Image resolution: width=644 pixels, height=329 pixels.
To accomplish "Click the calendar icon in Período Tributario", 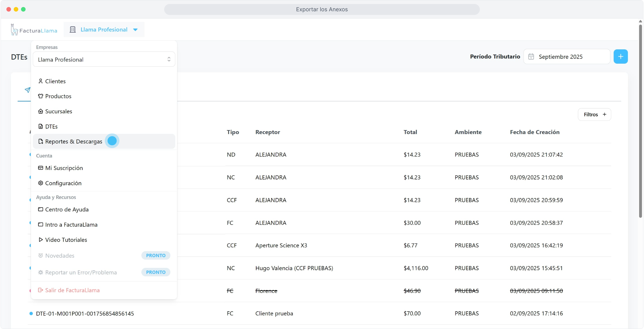I will click(x=531, y=57).
